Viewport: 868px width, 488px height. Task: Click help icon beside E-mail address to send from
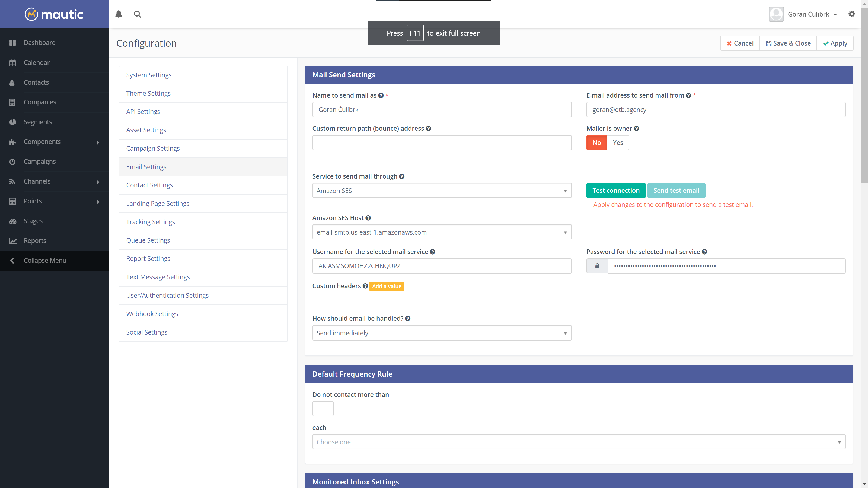(688, 95)
